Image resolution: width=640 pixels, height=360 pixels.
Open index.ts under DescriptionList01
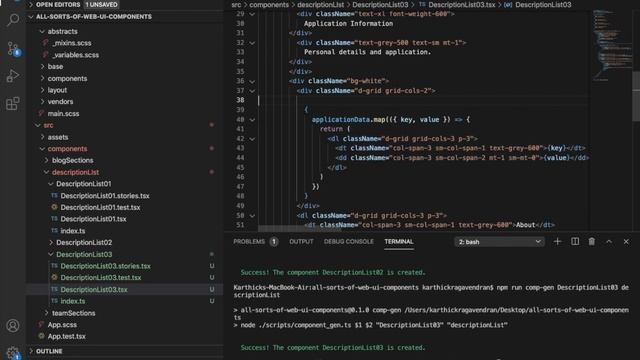click(73, 231)
